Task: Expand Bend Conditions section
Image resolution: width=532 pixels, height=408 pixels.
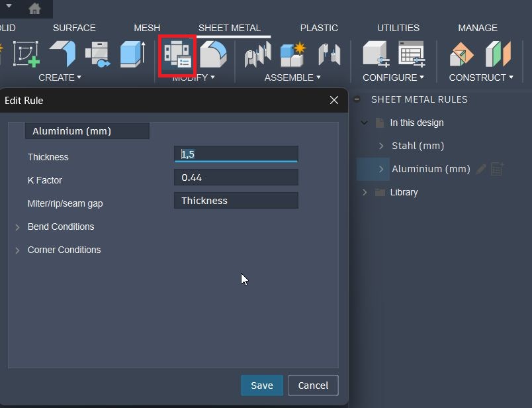Action: click(x=17, y=227)
